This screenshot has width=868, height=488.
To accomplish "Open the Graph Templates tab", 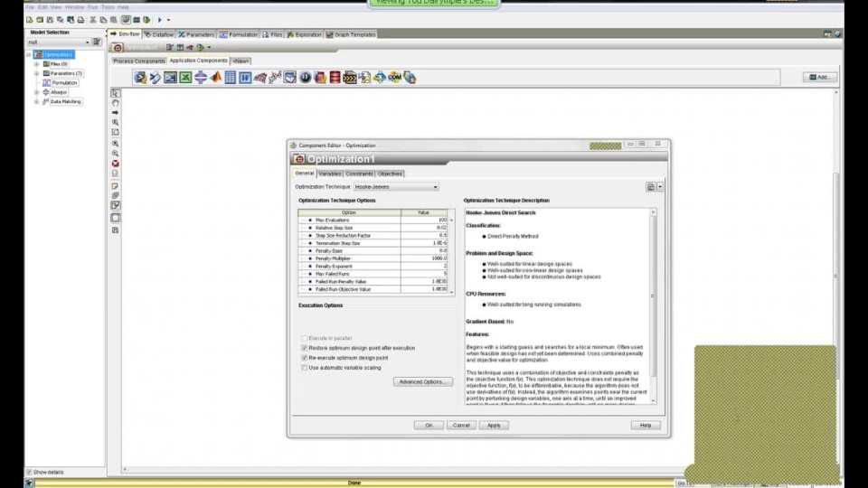I will [351, 34].
